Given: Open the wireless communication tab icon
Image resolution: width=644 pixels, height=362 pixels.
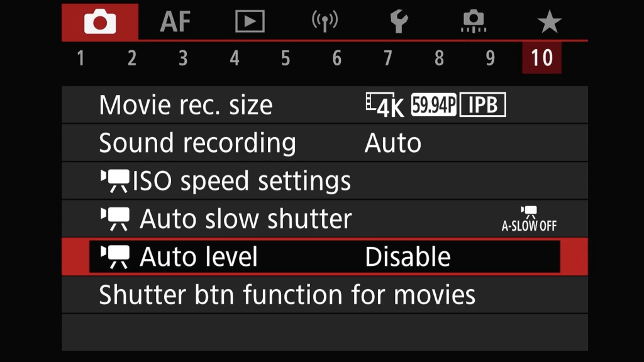Looking at the screenshot, I should tap(325, 22).
